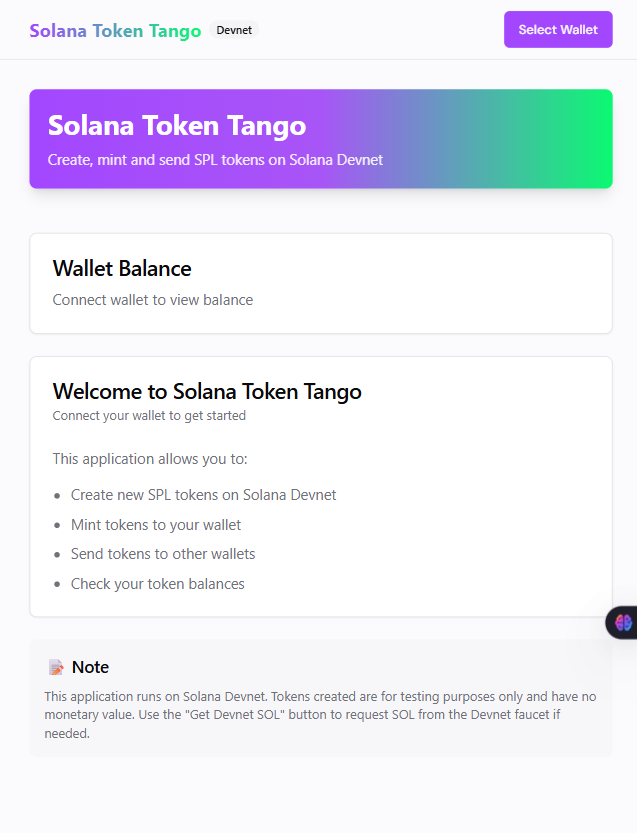637x833 pixels.
Task: Click the Wallet Balance heading
Action: (122, 268)
